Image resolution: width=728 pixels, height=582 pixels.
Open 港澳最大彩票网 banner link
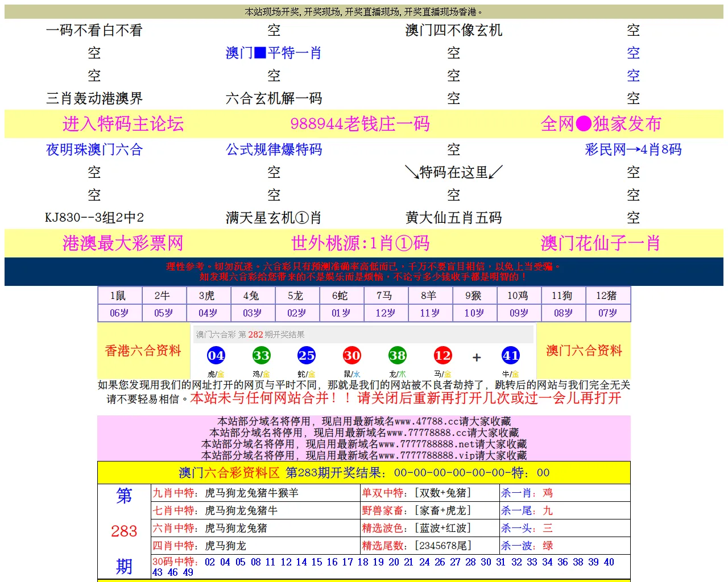[x=123, y=243]
